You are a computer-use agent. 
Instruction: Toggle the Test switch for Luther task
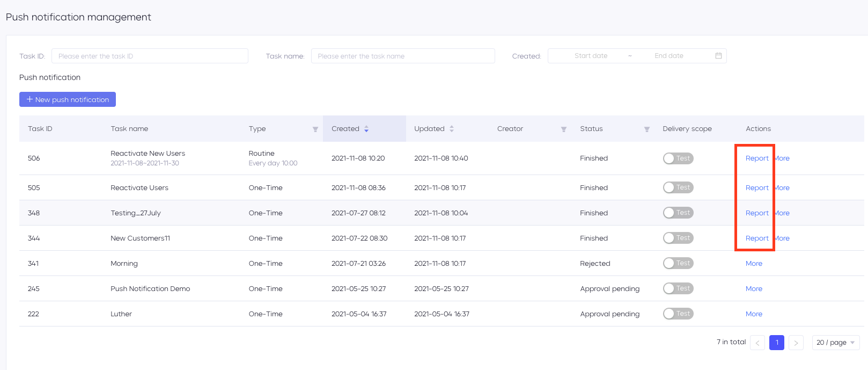click(678, 314)
